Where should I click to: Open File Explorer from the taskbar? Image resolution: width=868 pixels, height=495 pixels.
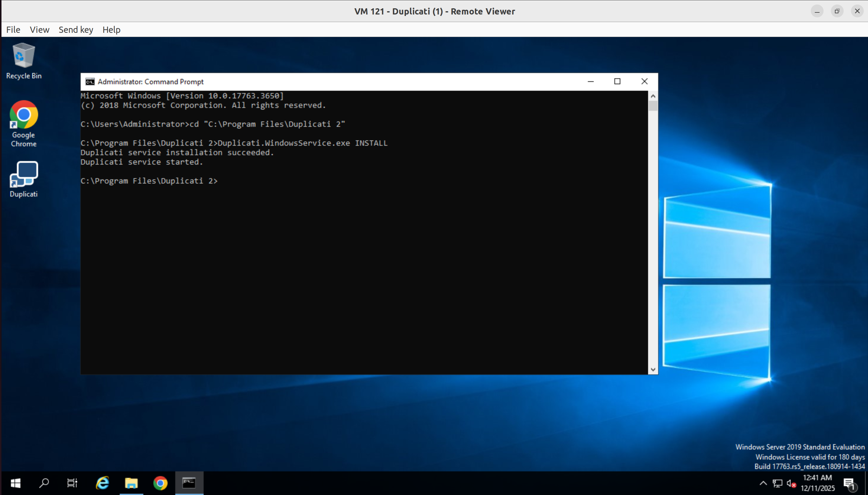click(131, 483)
